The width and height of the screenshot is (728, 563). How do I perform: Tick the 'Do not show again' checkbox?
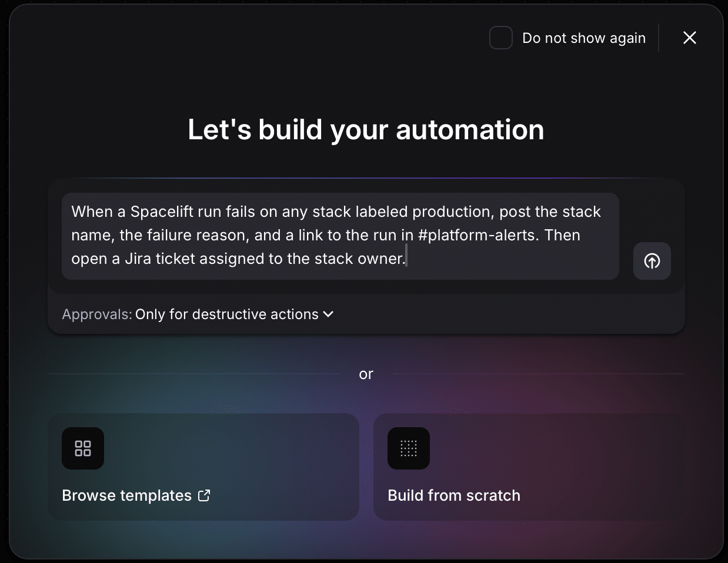501,38
